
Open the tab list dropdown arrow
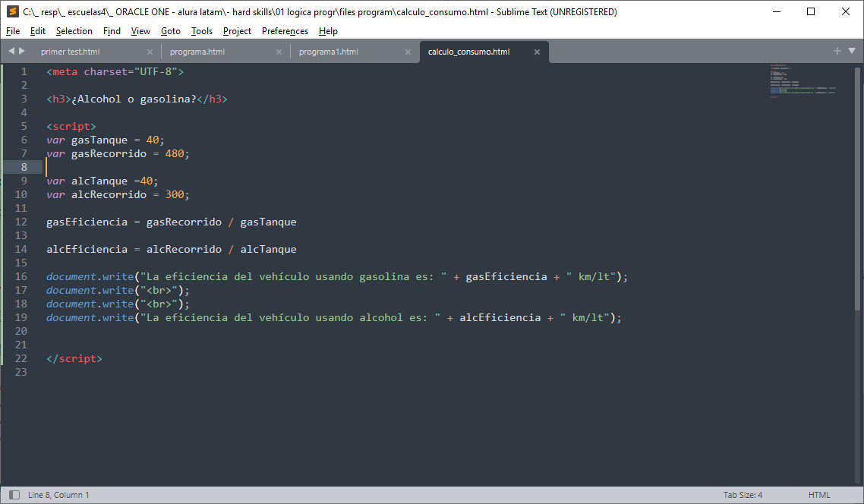pyautogui.click(x=852, y=51)
